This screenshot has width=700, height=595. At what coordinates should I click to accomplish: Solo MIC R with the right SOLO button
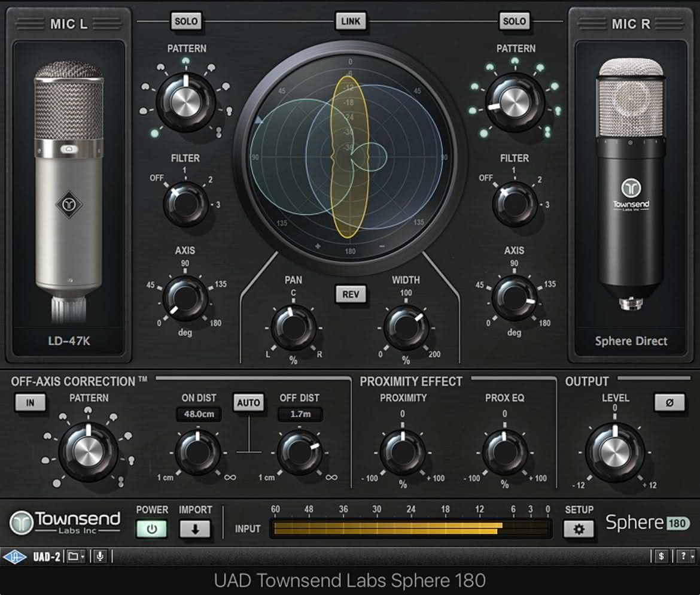point(515,21)
